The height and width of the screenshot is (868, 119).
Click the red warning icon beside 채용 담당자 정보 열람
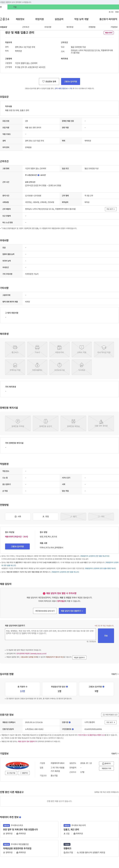pos(44,593)
